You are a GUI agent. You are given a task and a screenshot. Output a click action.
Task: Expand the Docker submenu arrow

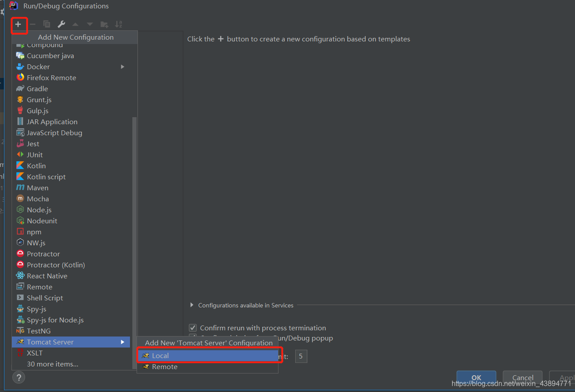coord(122,67)
